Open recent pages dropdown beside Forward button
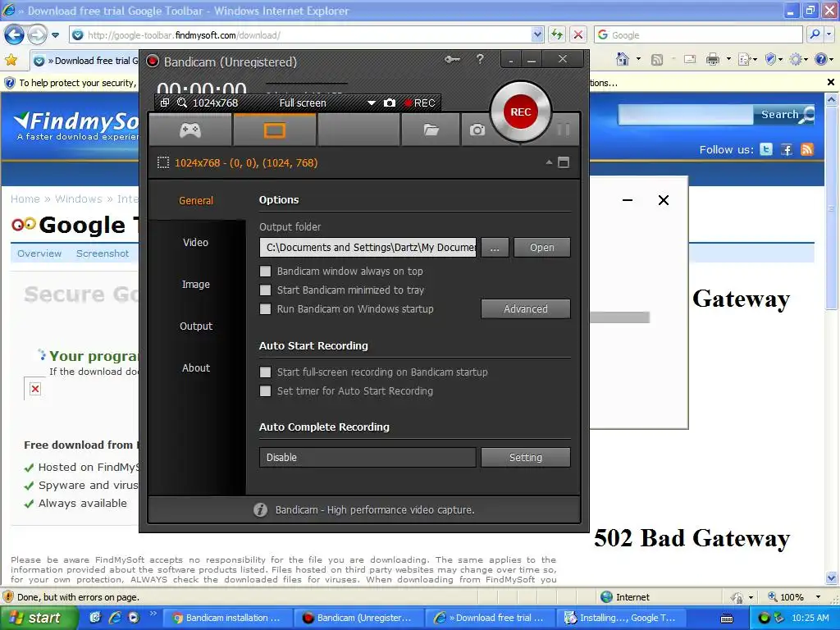The height and width of the screenshot is (630, 840). (x=55, y=35)
